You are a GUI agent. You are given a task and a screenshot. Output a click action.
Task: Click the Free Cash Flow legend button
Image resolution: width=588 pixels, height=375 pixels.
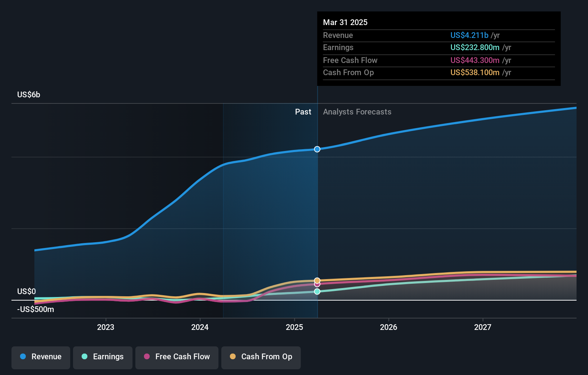[x=177, y=357]
